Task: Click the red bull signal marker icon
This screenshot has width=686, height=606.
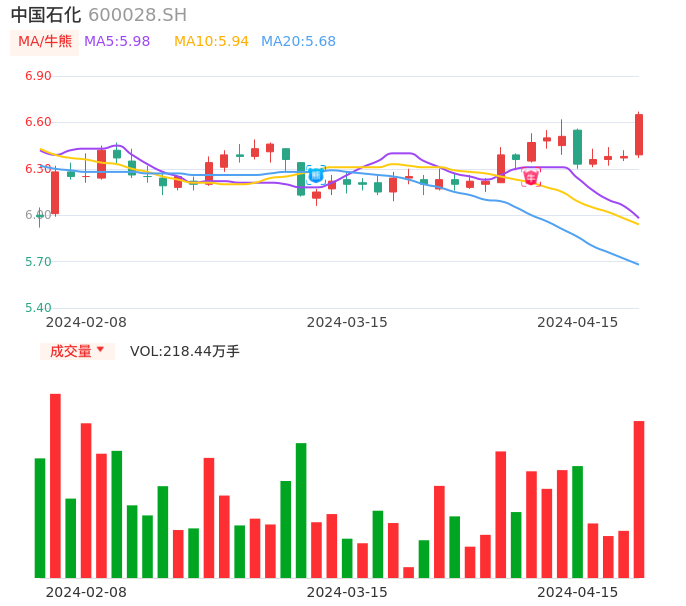Action: point(531,178)
